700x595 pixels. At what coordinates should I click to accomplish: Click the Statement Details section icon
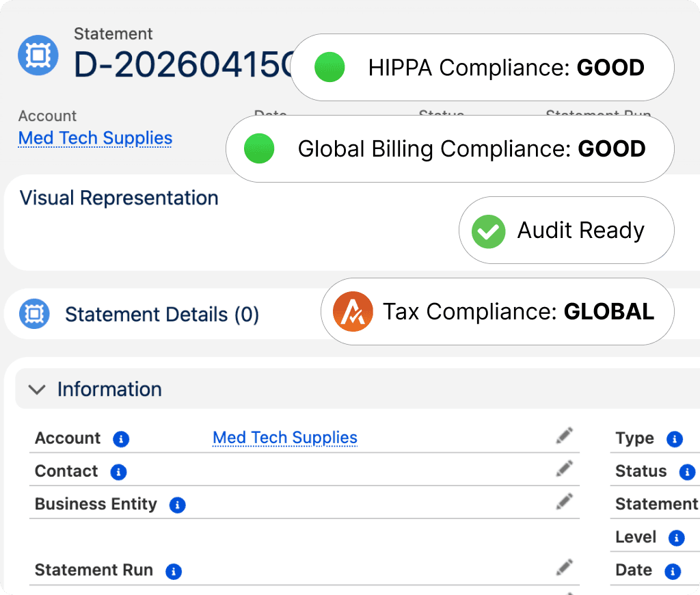pyautogui.click(x=34, y=314)
